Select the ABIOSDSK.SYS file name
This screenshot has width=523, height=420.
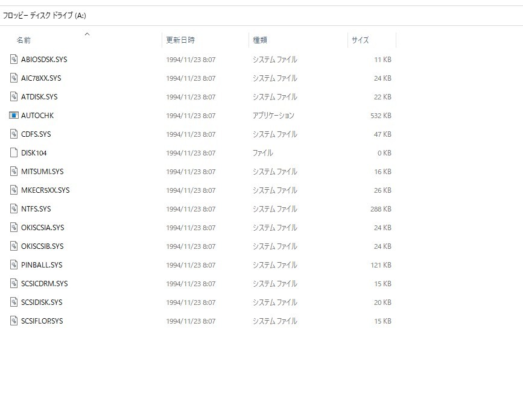(x=44, y=59)
